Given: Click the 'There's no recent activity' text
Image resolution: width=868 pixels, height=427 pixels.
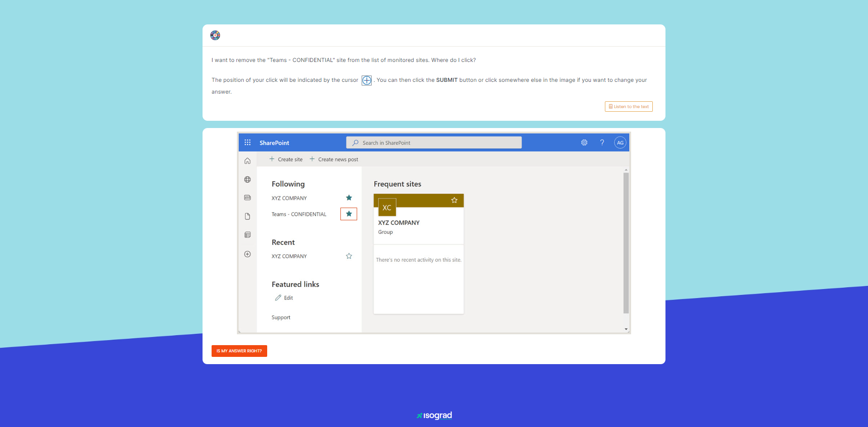Looking at the screenshot, I should tap(419, 260).
